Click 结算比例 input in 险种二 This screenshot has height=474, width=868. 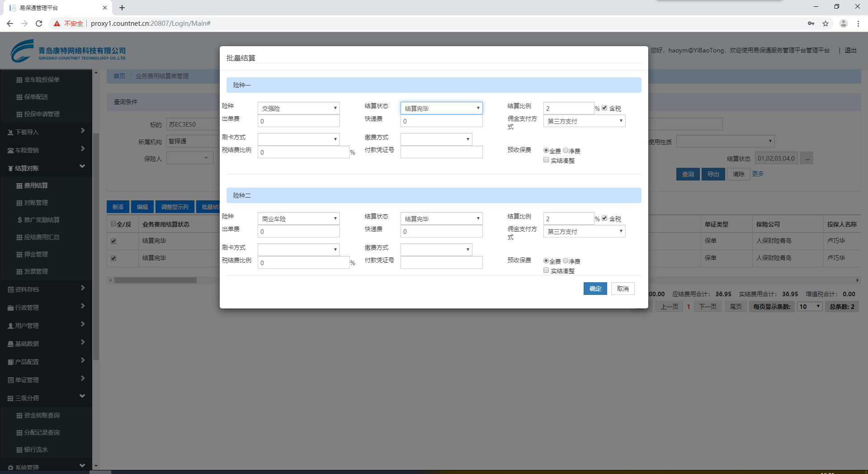(569, 218)
